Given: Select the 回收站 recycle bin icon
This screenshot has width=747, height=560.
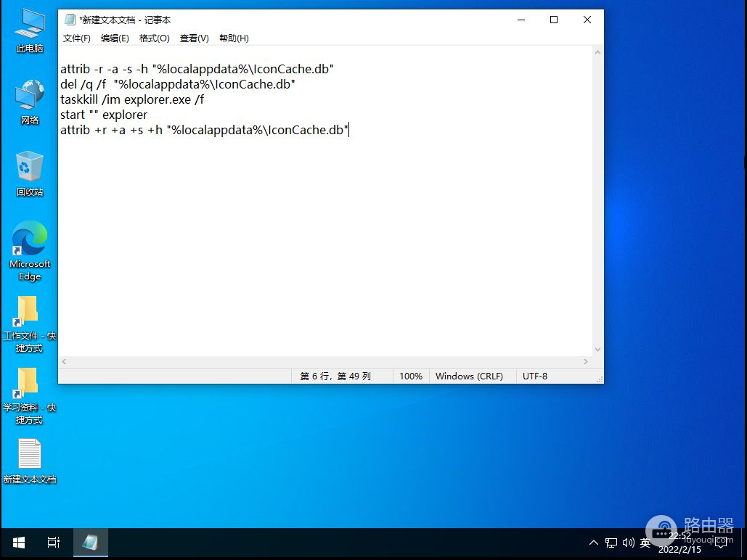Looking at the screenshot, I should (x=30, y=174).
